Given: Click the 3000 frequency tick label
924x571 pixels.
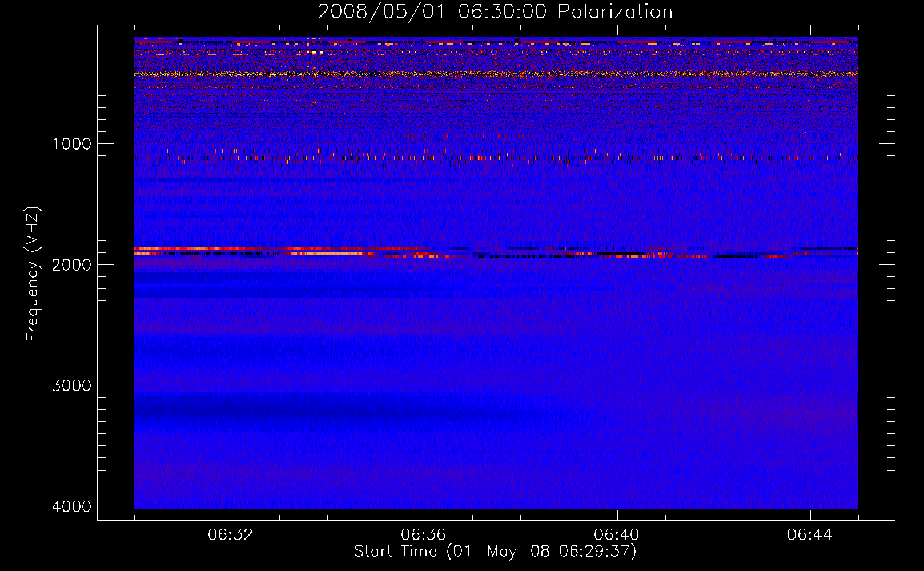Looking at the screenshot, I should click(x=71, y=385).
